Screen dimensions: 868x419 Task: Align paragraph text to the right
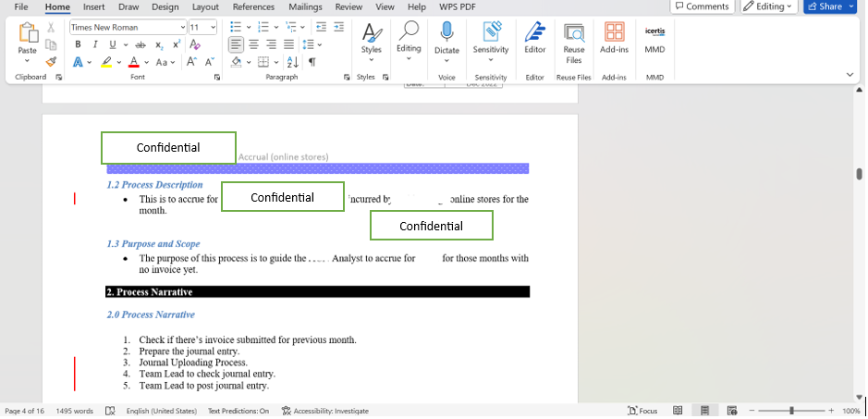pos(271,44)
